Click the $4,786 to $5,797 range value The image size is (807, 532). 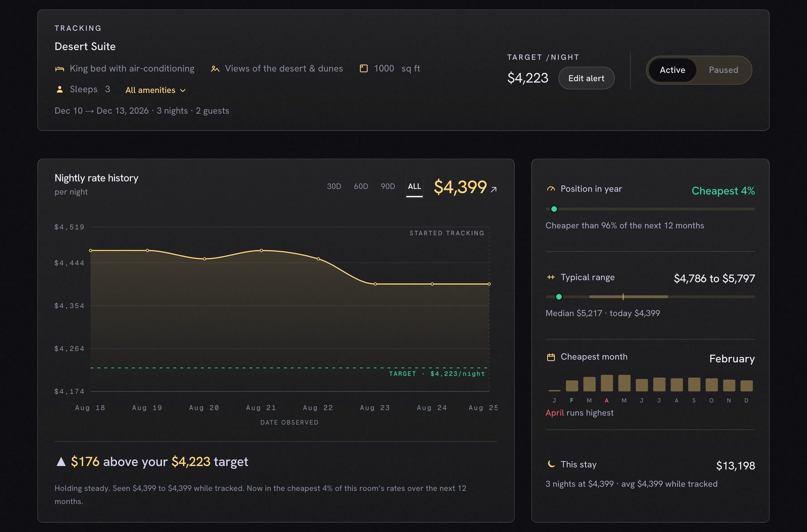pyautogui.click(x=714, y=278)
